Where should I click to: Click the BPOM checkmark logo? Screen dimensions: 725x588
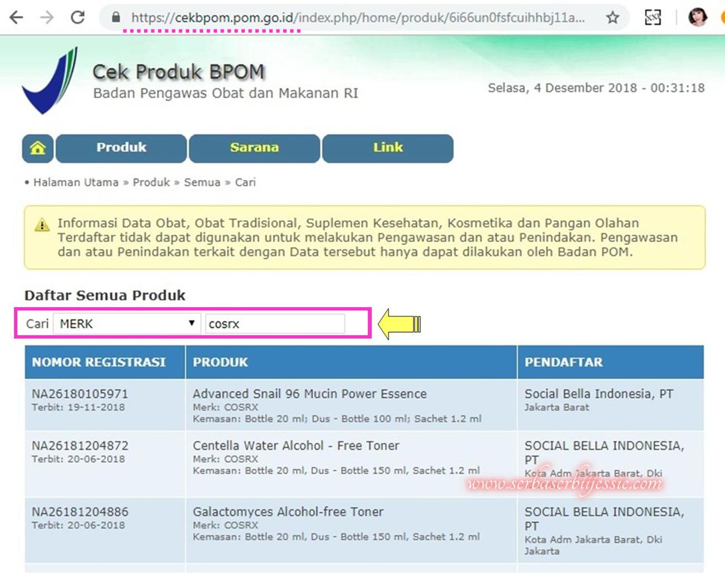(50, 81)
